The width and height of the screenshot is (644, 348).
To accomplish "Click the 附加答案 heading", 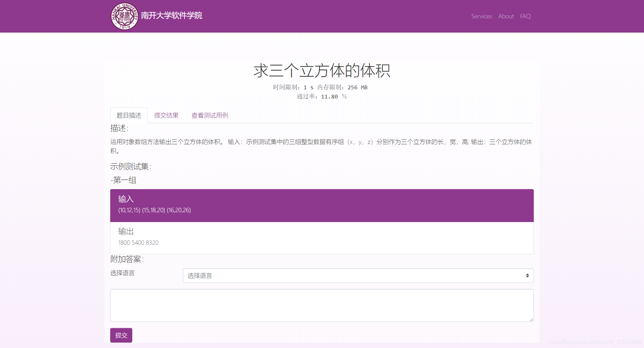I will 127,259.
